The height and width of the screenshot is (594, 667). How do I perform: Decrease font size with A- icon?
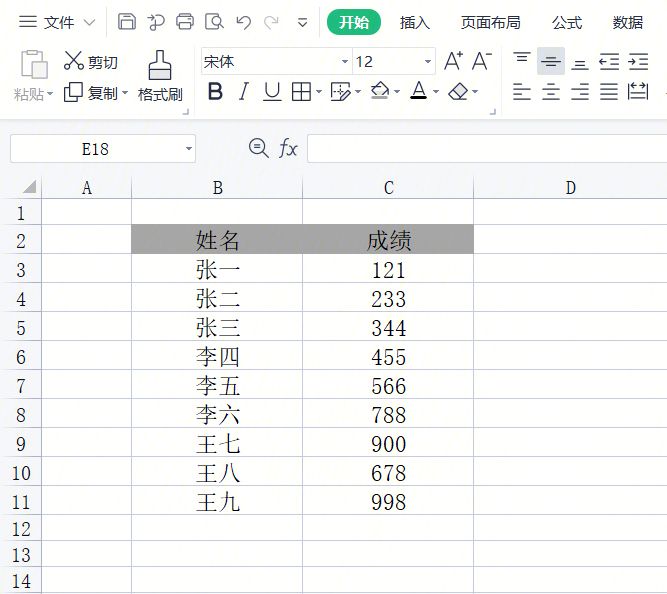coord(482,61)
